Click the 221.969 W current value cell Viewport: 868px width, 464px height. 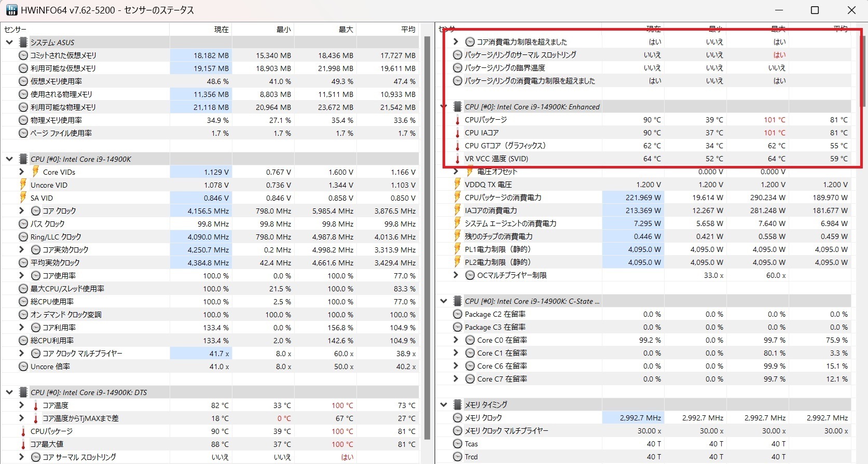coord(633,197)
